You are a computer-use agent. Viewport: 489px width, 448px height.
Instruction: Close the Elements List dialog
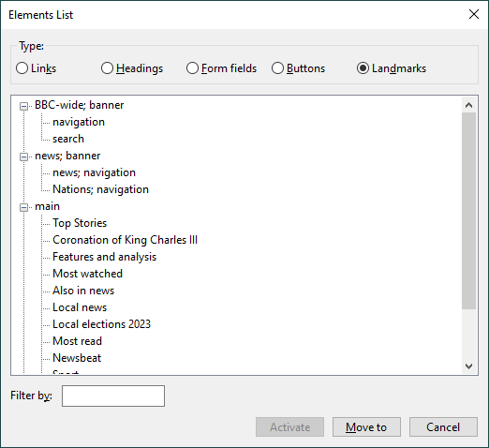pos(474,14)
